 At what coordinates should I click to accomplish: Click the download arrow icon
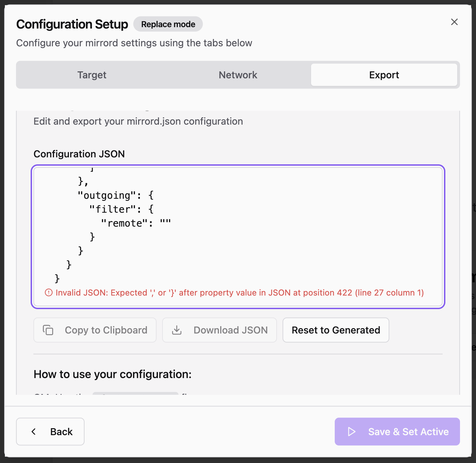[177, 330]
